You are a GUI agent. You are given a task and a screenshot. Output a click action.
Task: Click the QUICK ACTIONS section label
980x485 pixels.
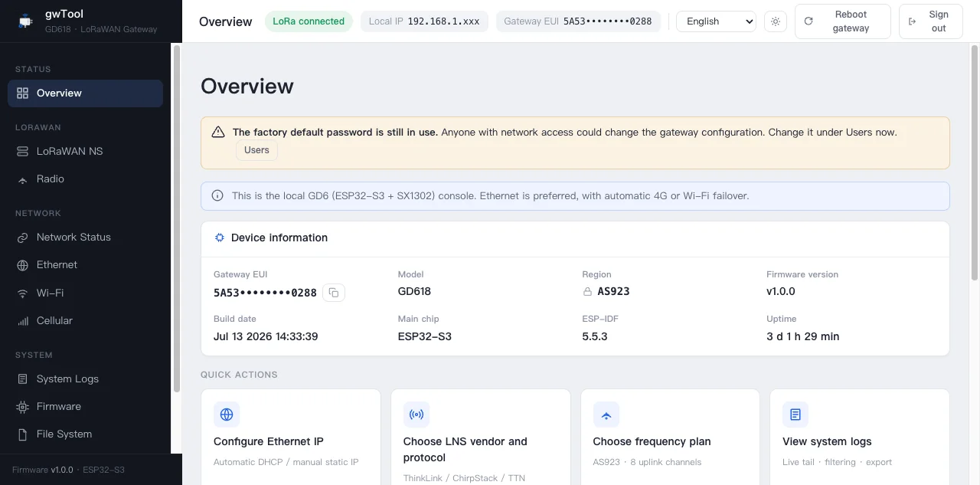(x=239, y=375)
